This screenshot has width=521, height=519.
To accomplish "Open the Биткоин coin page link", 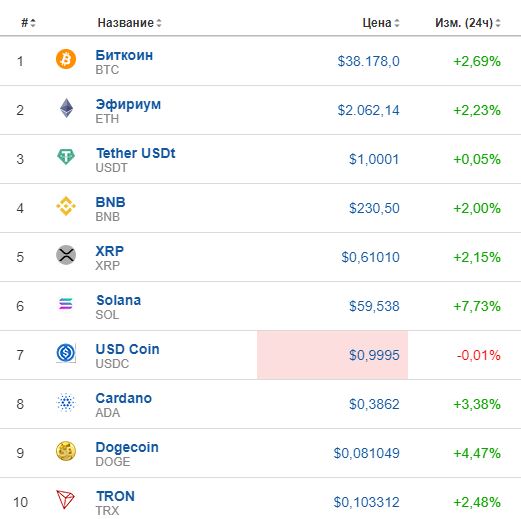I will point(124,55).
